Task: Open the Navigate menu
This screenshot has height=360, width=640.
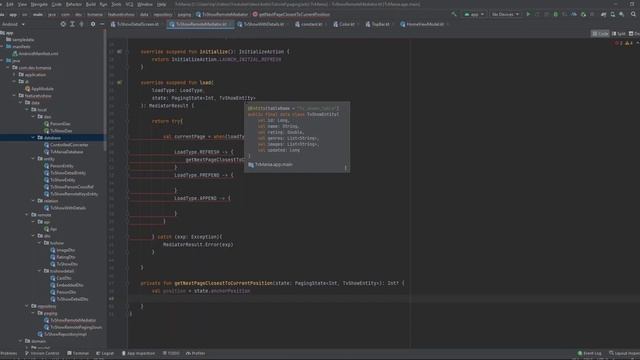Action: (x=39, y=4)
